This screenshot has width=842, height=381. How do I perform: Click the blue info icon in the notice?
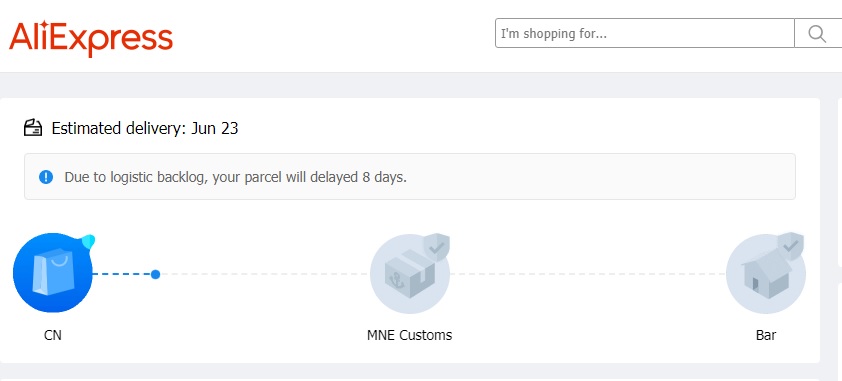coord(46,177)
